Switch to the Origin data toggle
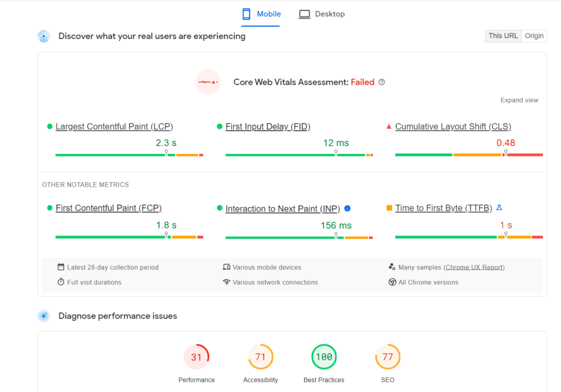Viewport: 561px width, 392px height. pos(534,36)
